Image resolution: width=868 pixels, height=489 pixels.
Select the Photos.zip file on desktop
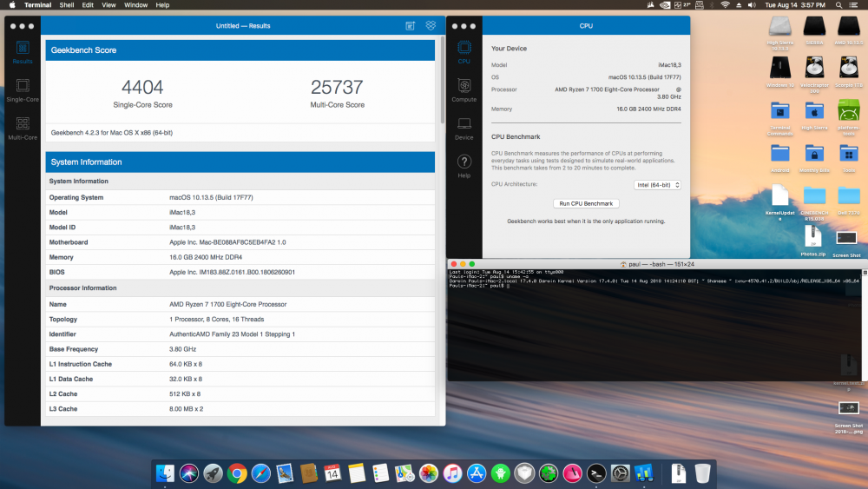point(813,241)
